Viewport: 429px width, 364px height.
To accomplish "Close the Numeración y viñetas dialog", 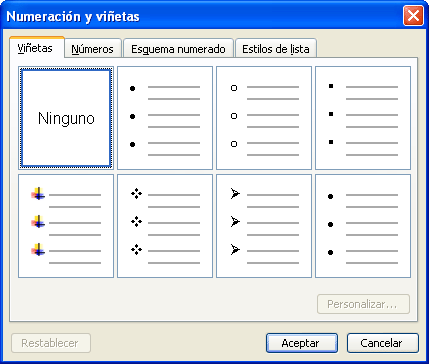I will click(x=413, y=16).
